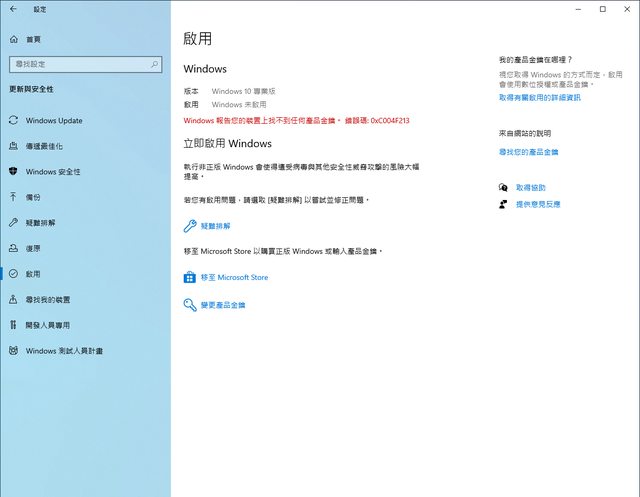Click 取得協助 on the right panel

pos(530,187)
